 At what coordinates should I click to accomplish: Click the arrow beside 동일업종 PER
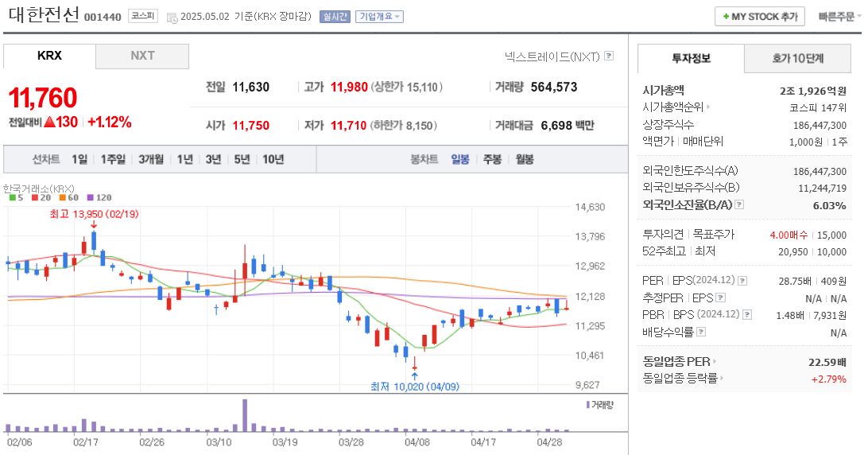point(715,361)
